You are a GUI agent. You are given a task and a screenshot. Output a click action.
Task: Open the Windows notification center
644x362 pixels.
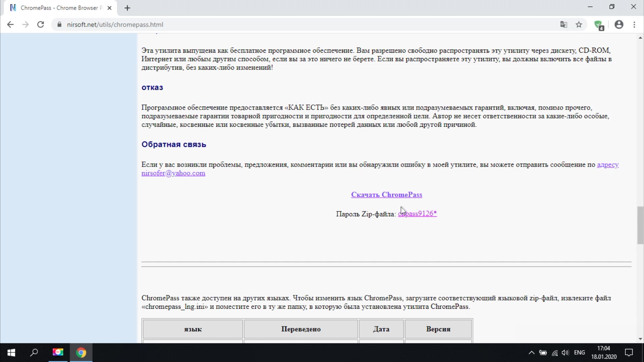(629, 353)
